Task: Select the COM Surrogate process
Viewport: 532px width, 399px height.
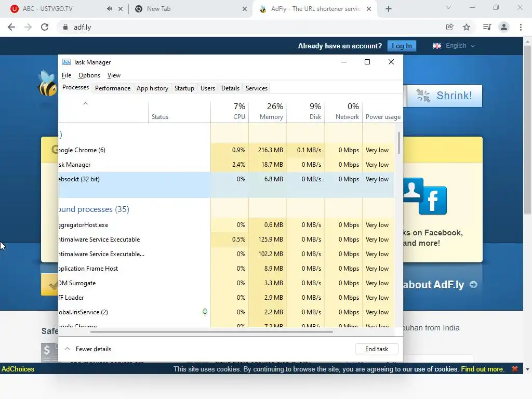Action: (x=227, y=283)
